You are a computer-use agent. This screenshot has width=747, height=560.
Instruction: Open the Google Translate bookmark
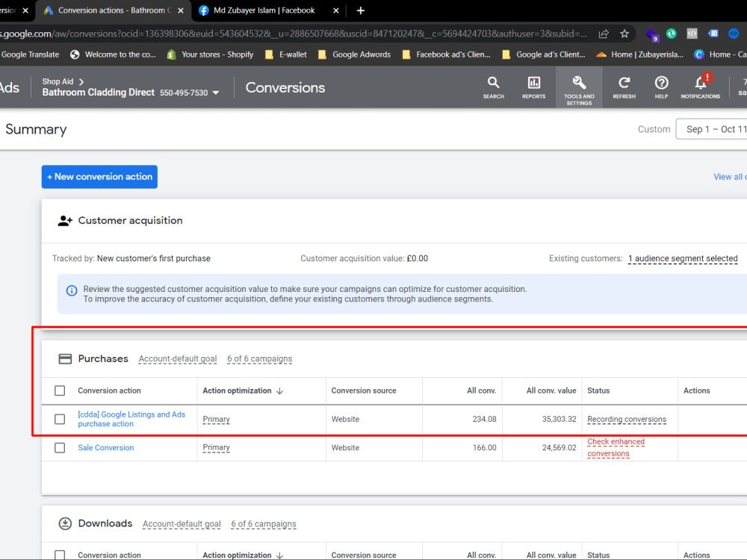point(30,55)
